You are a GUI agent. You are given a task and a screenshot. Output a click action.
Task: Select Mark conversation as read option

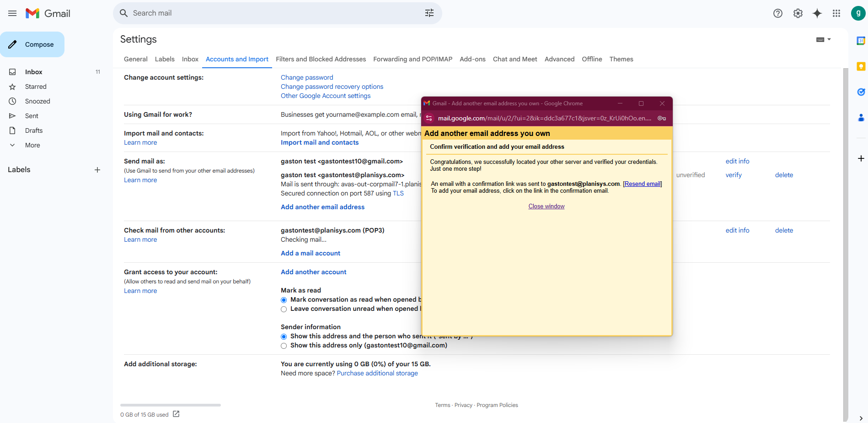[284, 300]
